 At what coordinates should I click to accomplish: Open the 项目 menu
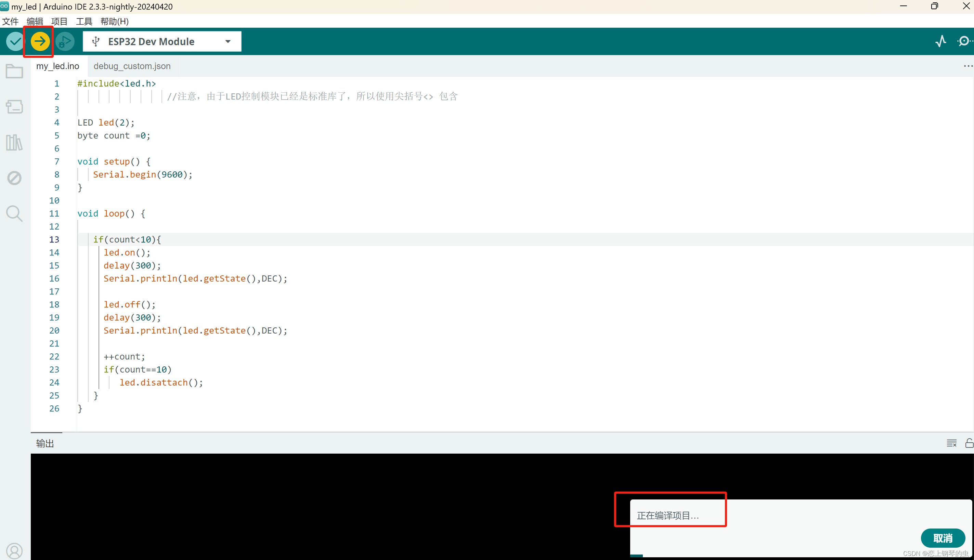click(x=59, y=22)
